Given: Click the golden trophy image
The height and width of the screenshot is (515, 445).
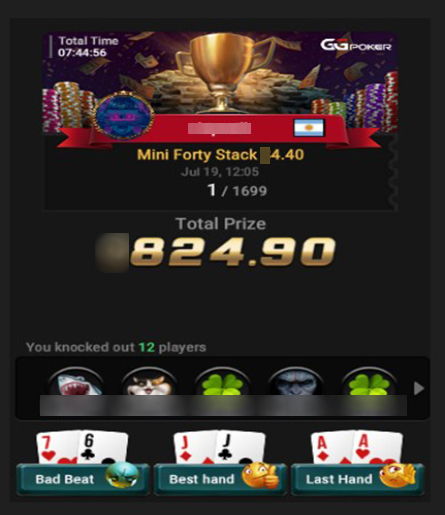Looking at the screenshot, I should coord(223,73).
